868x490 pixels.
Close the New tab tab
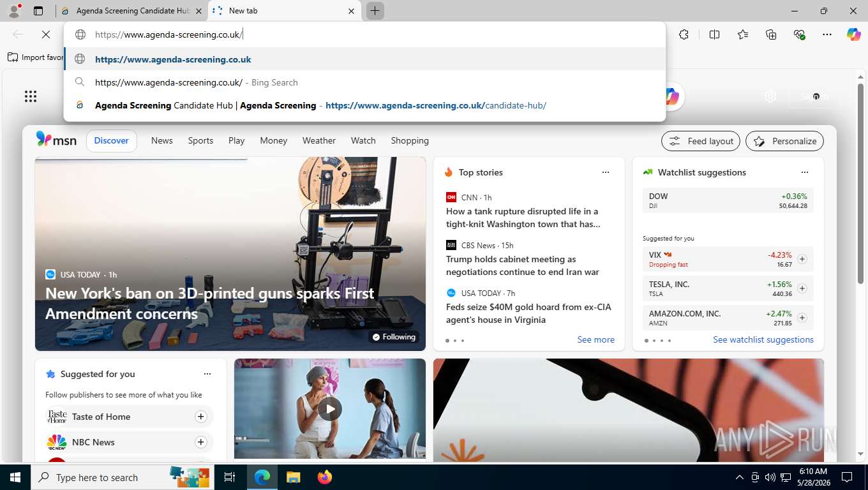[351, 11]
